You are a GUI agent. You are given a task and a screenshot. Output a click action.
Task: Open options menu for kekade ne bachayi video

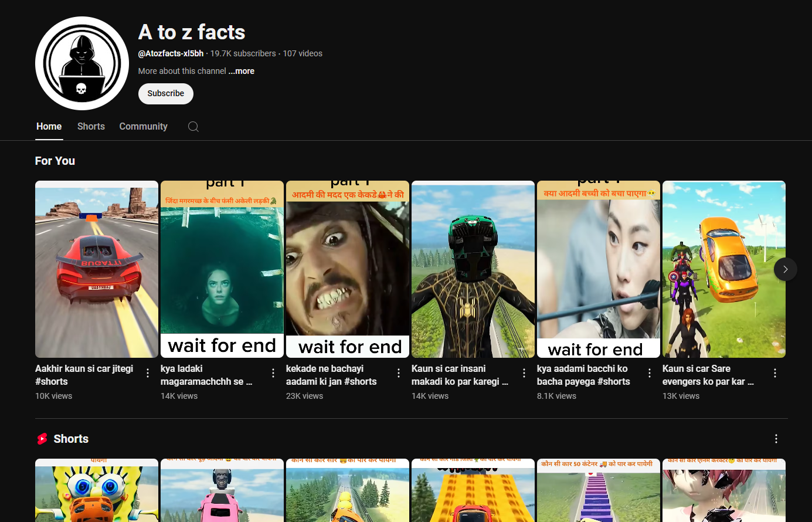399,373
